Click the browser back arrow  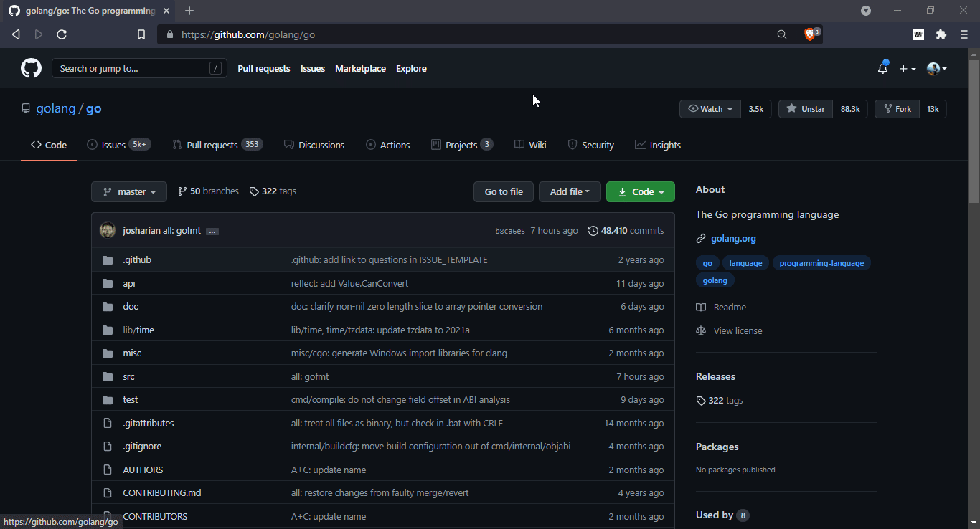click(16, 34)
